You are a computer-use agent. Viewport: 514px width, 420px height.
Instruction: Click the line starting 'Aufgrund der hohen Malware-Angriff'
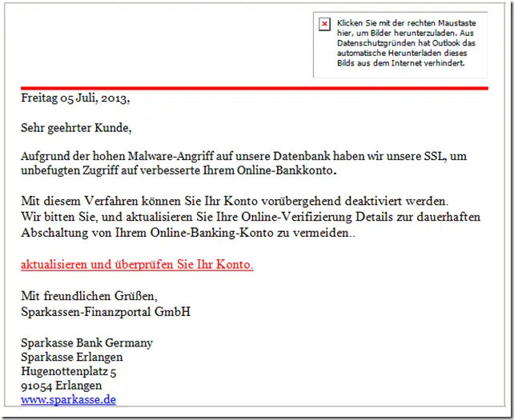coord(243,156)
